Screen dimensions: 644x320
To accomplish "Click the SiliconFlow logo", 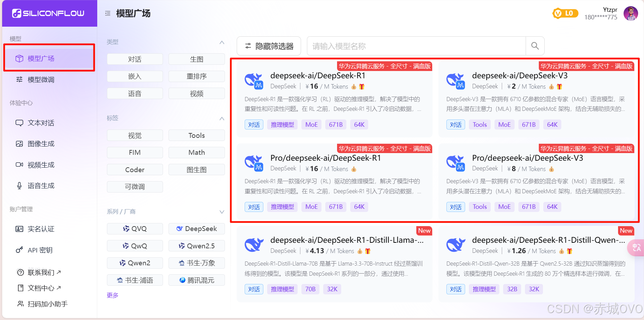I will point(48,13).
